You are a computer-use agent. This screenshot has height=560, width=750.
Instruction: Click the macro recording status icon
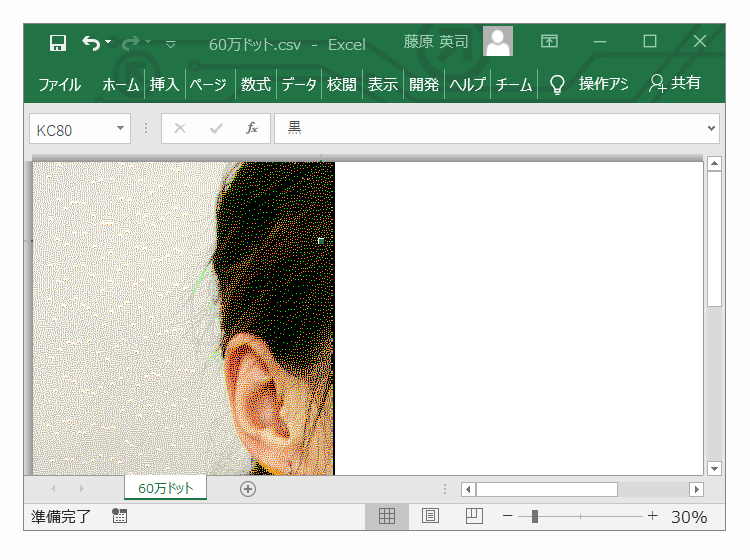[x=120, y=516]
